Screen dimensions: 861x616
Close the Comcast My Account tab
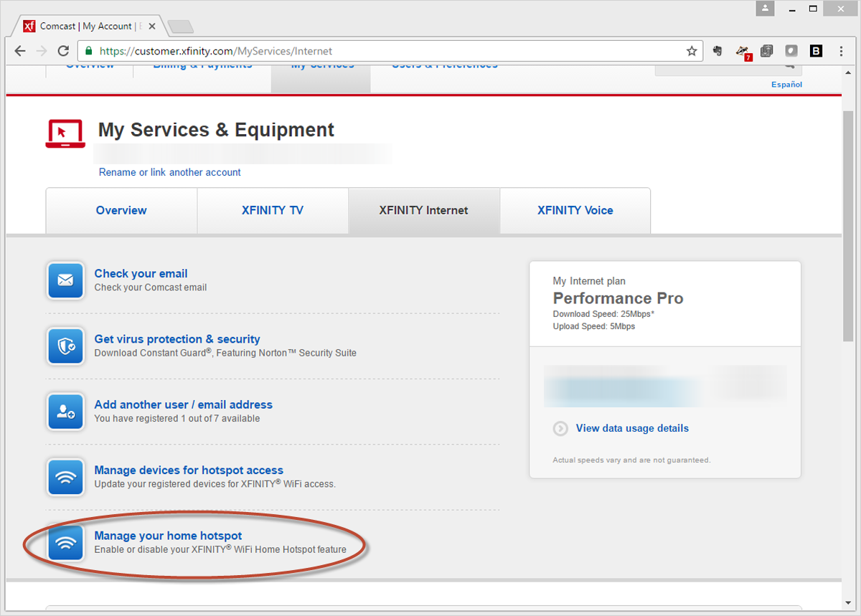[x=151, y=27]
